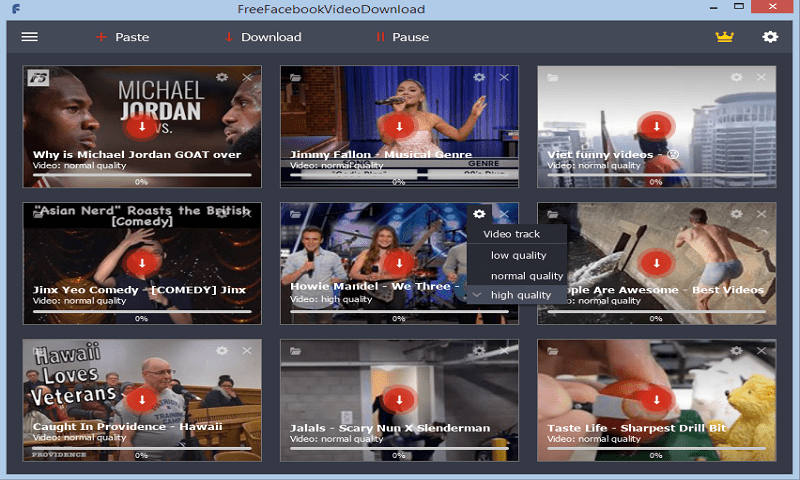Viewport: 800px width, 480px height.
Task: Download the Howie Mandel We Three video
Action: coord(399,263)
